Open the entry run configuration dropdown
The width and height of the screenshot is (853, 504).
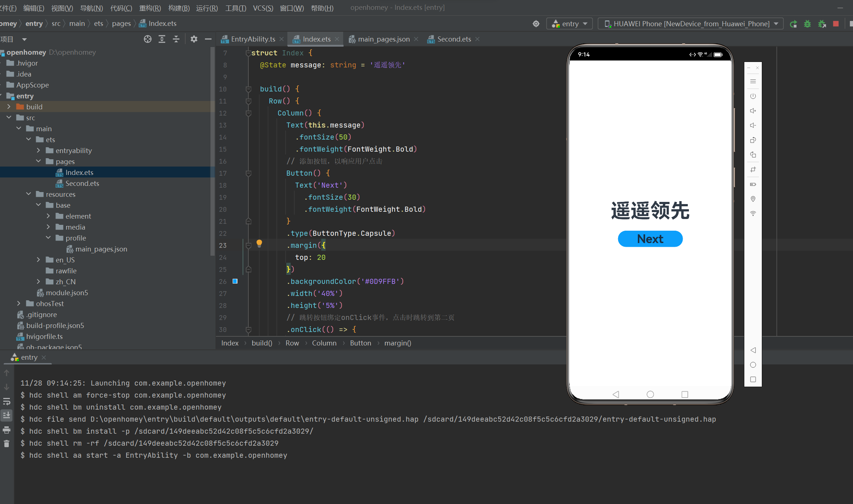569,24
